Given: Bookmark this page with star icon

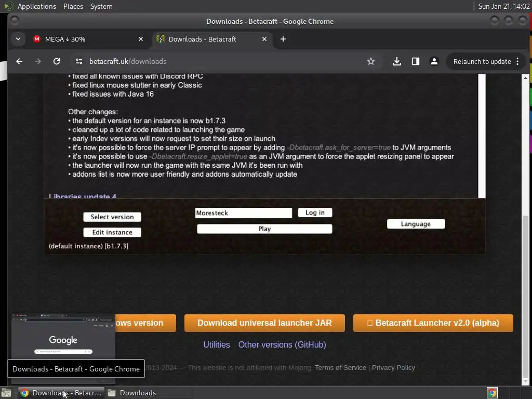Looking at the screenshot, I should 371,61.
